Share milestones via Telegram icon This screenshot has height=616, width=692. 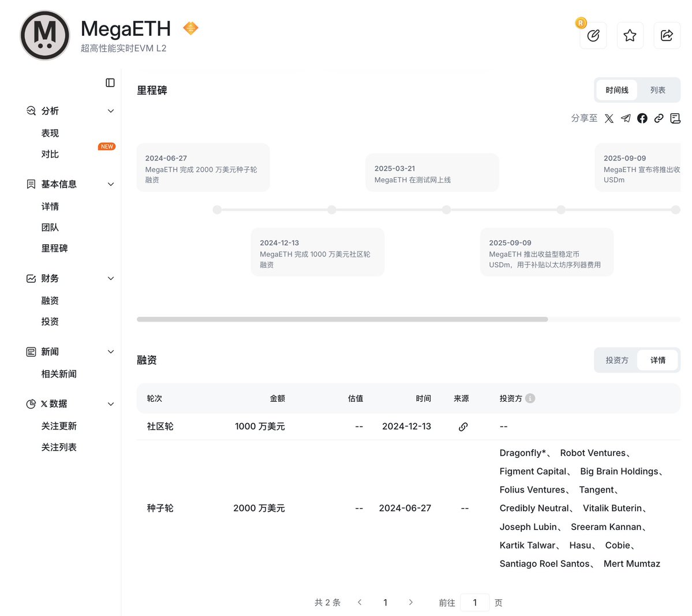[626, 118]
